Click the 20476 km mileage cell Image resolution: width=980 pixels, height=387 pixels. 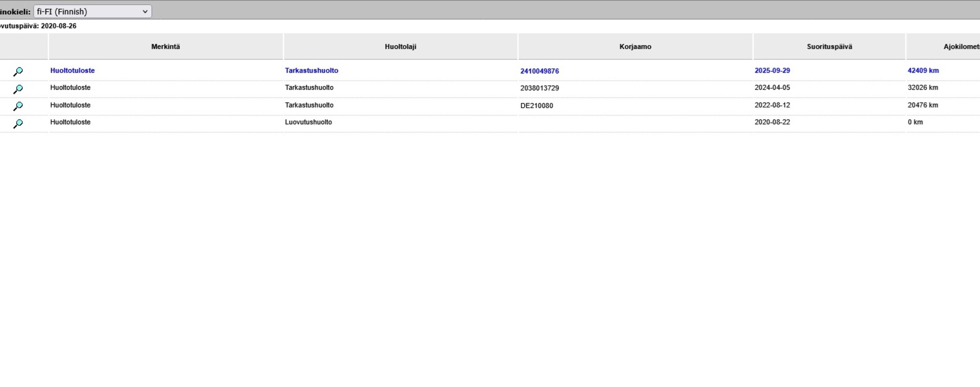click(x=923, y=105)
